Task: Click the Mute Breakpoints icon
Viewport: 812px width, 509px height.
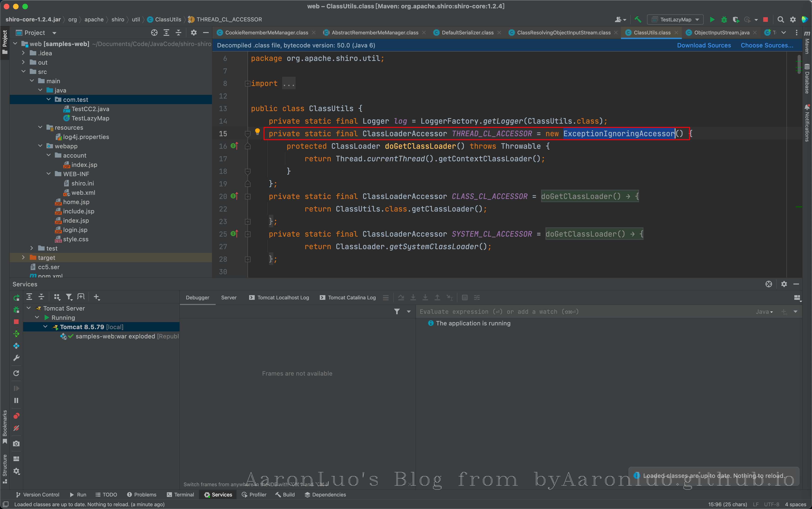Action: pyautogui.click(x=16, y=428)
